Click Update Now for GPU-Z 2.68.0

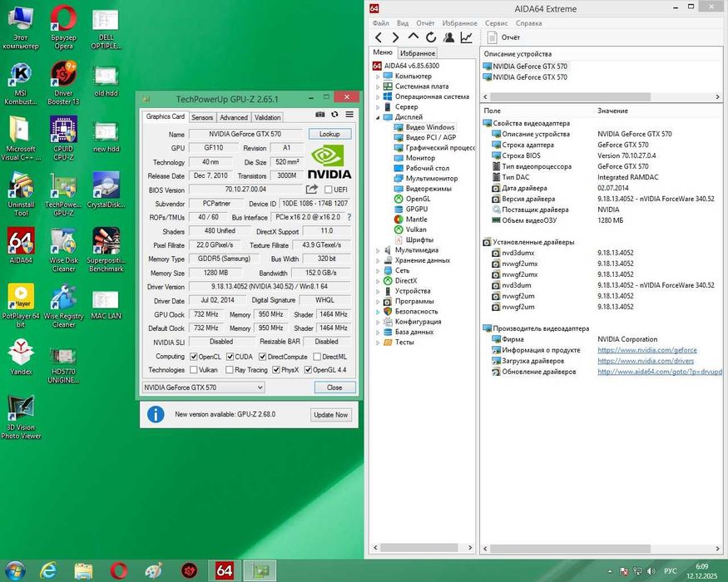pyautogui.click(x=330, y=414)
